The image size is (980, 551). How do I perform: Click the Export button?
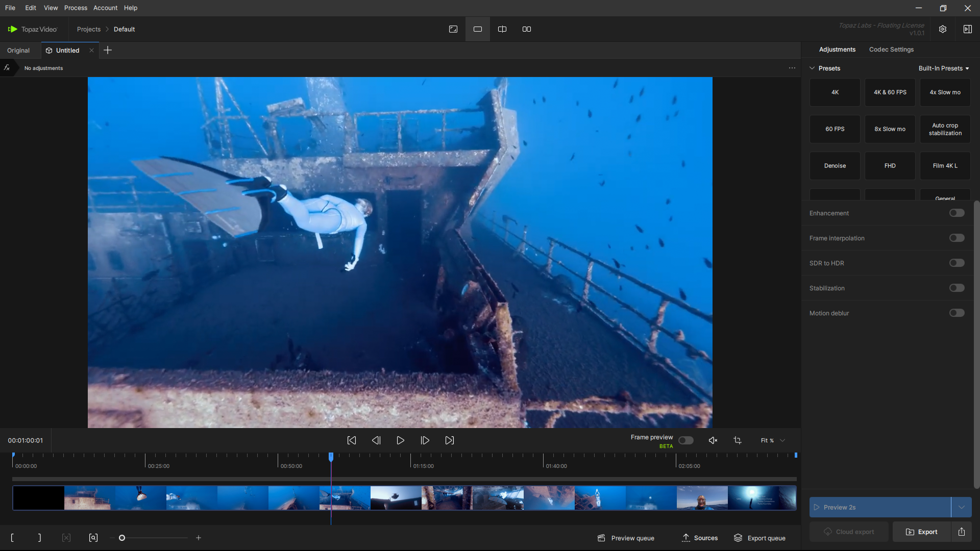[x=922, y=532]
